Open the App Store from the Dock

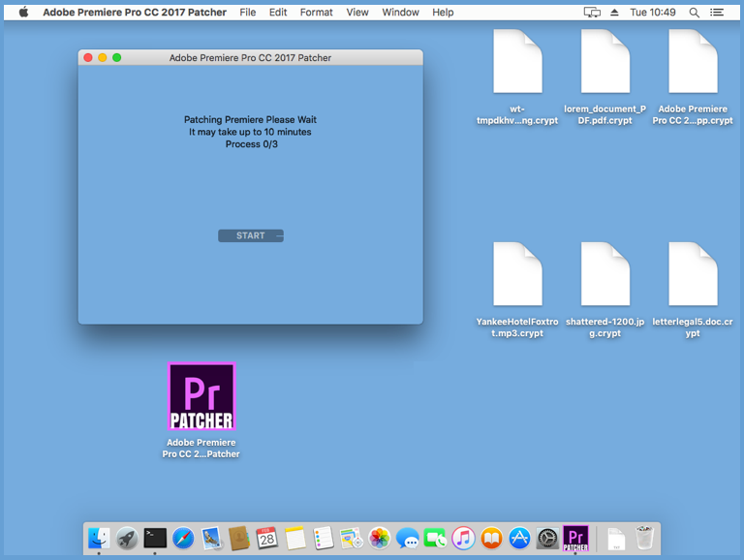tap(519, 538)
